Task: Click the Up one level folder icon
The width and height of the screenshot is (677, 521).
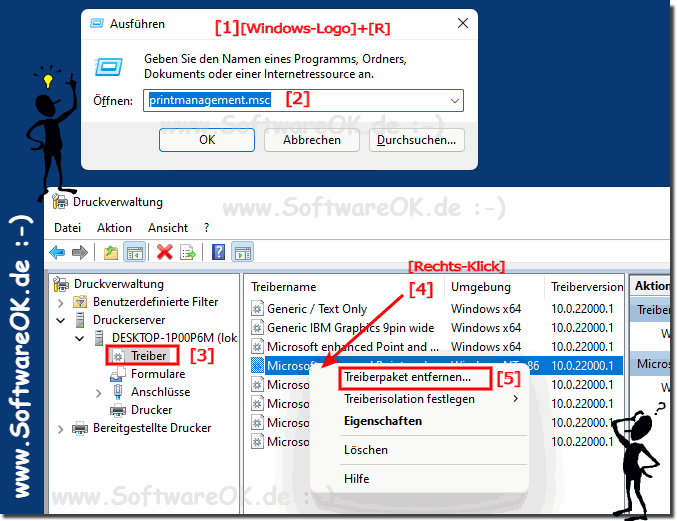Action: [x=111, y=252]
